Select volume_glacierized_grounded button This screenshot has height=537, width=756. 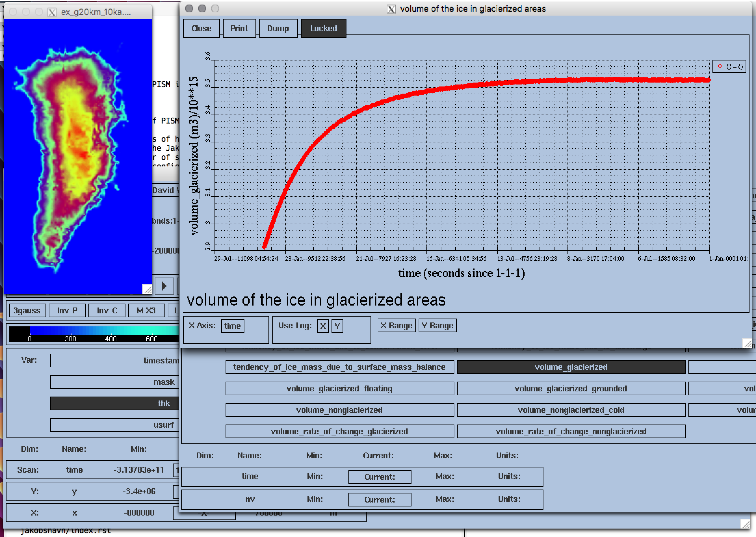pyautogui.click(x=570, y=388)
